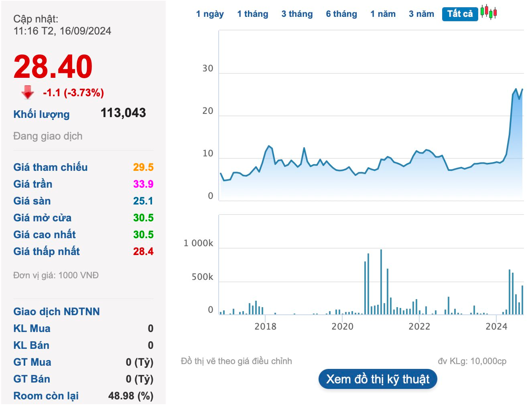The height and width of the screenshot is (409, 532).
Task: Click the 'Room còn lại' label
Action: point(46,396)
